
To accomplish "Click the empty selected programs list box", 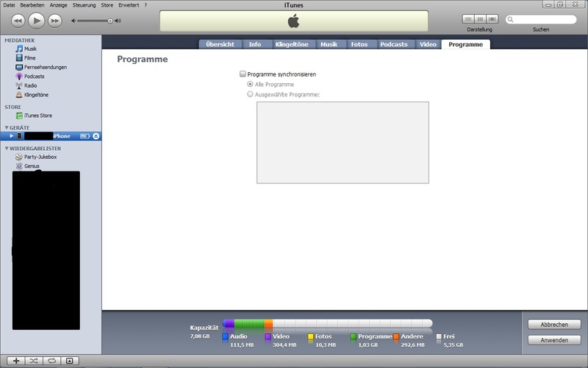I will click(x=343, y=143).
